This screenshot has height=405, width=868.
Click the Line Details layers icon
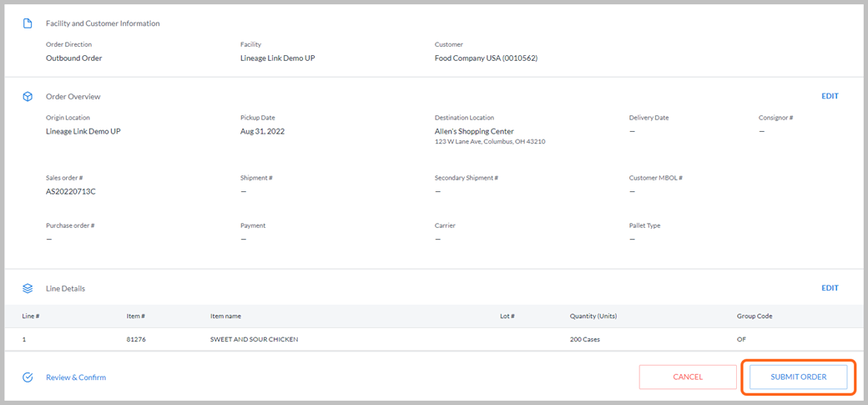(x=27, y=289)
